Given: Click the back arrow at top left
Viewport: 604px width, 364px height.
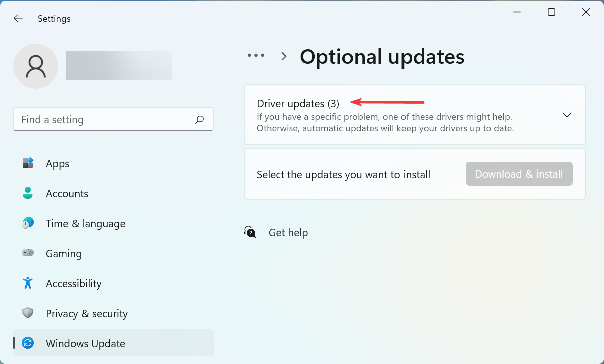Looking at the screenshot, I should (x=18, y=18).
